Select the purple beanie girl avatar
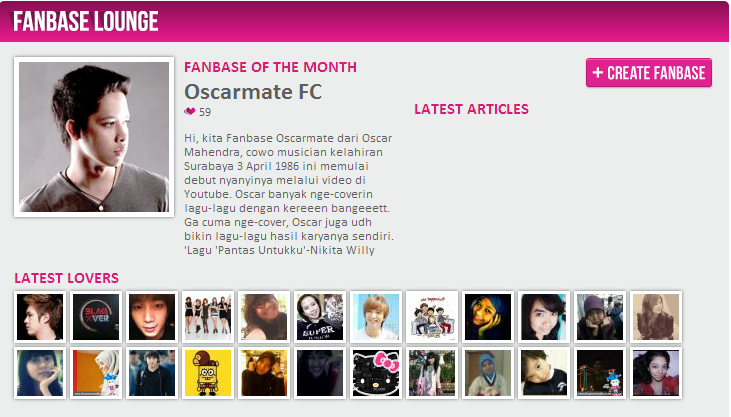 pos(600,317)
